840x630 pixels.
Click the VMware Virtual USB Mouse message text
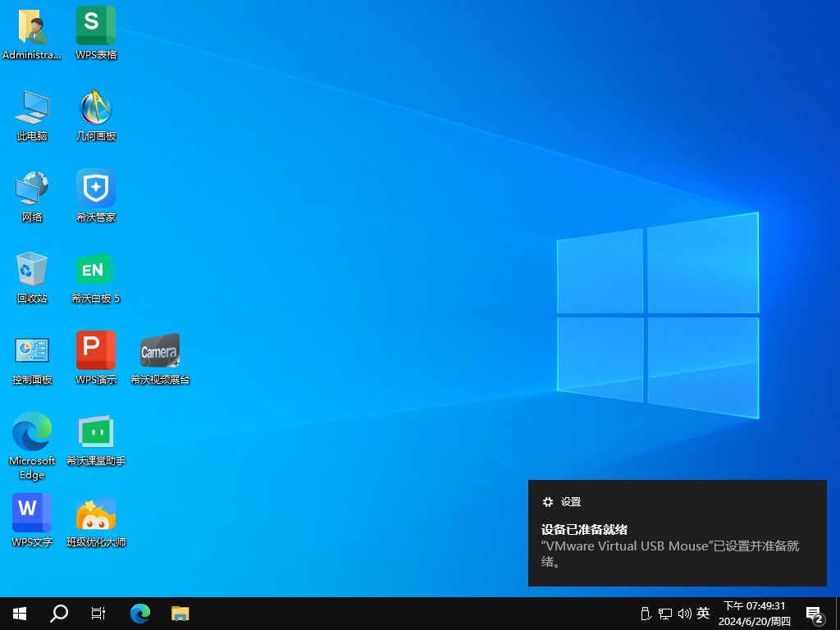(670, 554)
